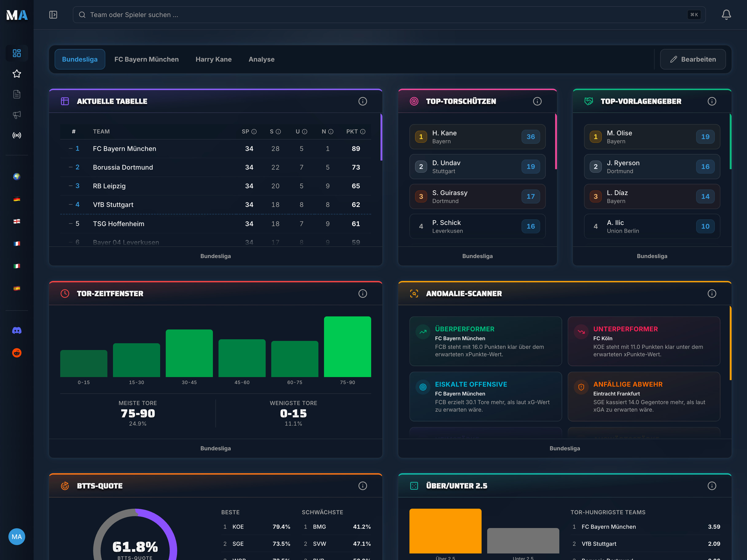
Task: Select the German flag league icon
Action: (17, 199)
